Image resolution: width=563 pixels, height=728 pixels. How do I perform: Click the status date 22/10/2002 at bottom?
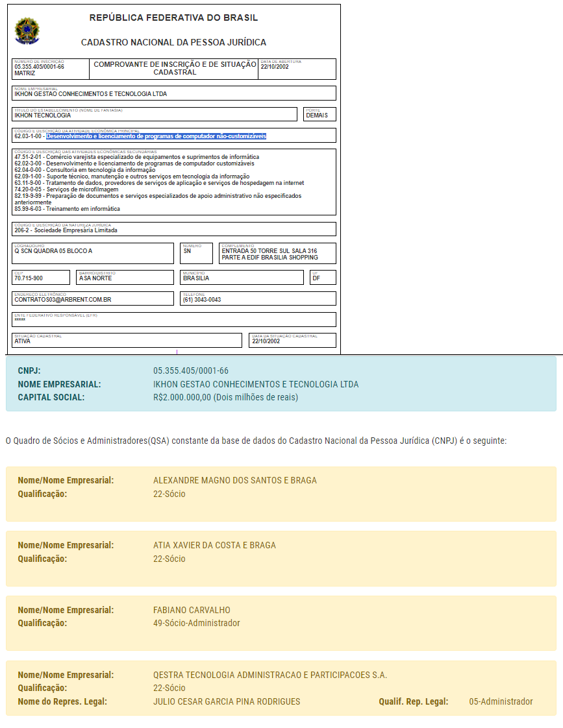(266, 341)
